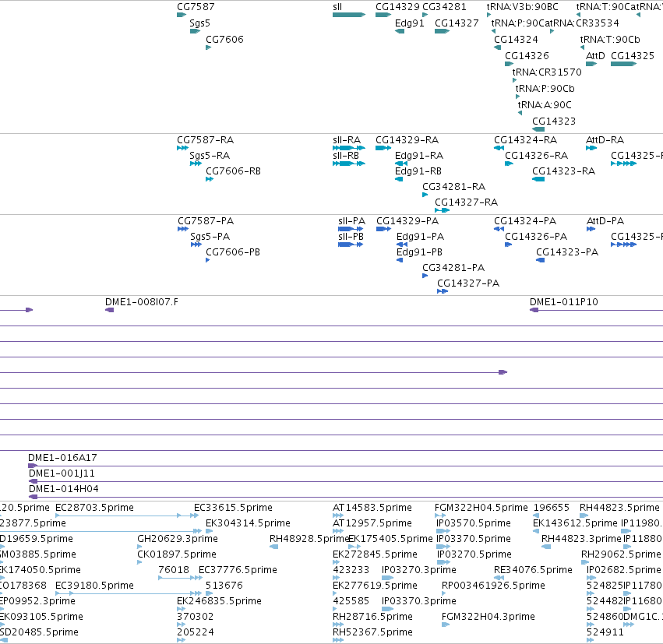
Task: Select the FGM322H04.5prime EST label
Action: coord(481,508)
